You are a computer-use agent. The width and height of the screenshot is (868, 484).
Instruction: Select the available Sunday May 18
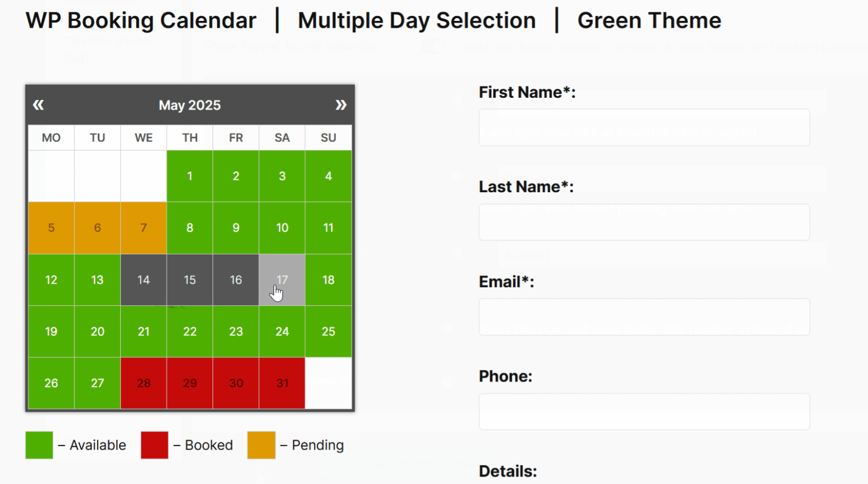328,279
